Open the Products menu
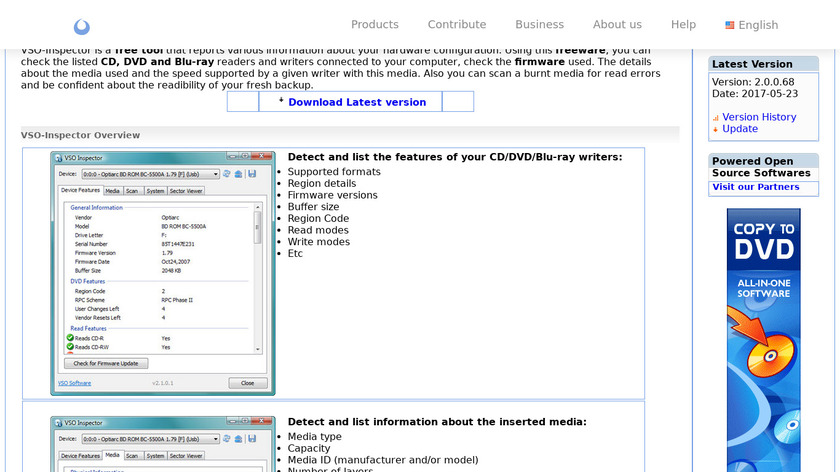This screenshot has height=472, width=840. click(374, 25)
